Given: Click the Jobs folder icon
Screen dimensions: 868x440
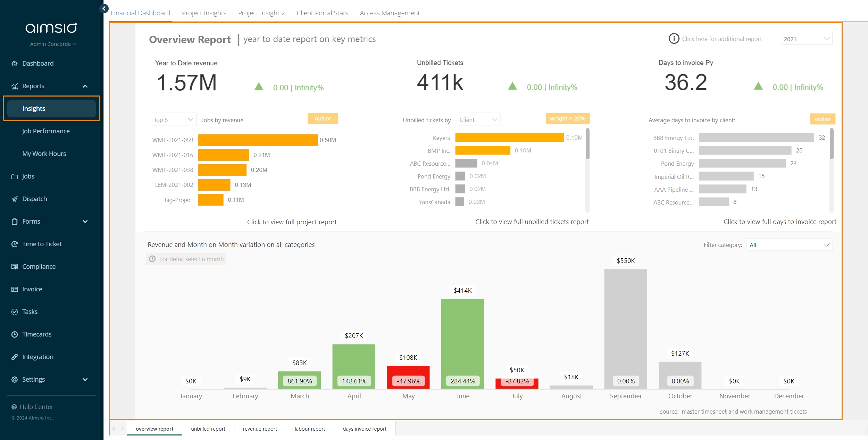Looking at the screenshot, I should [x=15, y=176].
